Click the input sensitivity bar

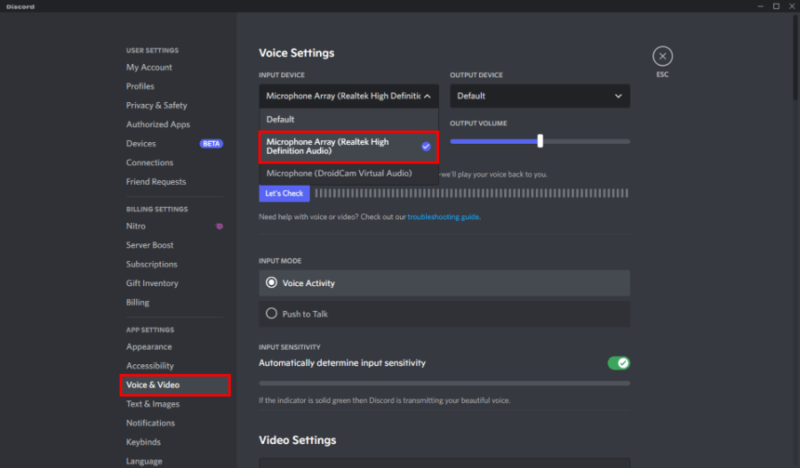pos(444,383)
